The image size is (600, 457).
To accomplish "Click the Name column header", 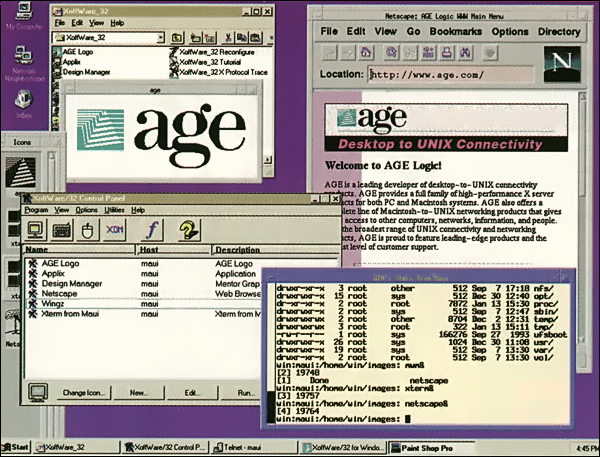I will point(79,250).
